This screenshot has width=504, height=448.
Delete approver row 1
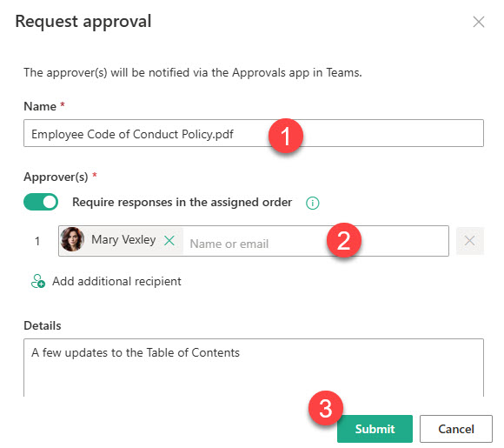[x=469, y=240]
